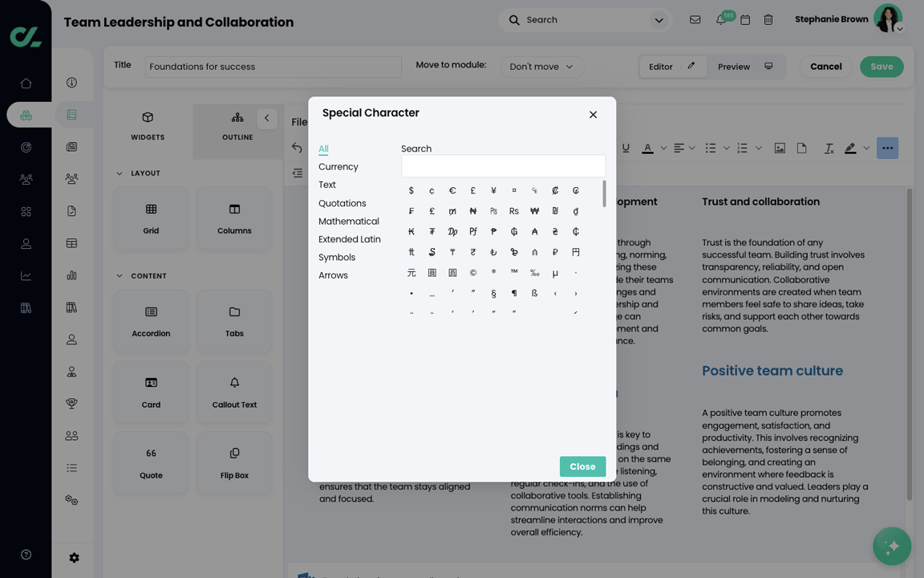Toggle underline formatting
The image size is (924, 578).
tap(626, 148)
